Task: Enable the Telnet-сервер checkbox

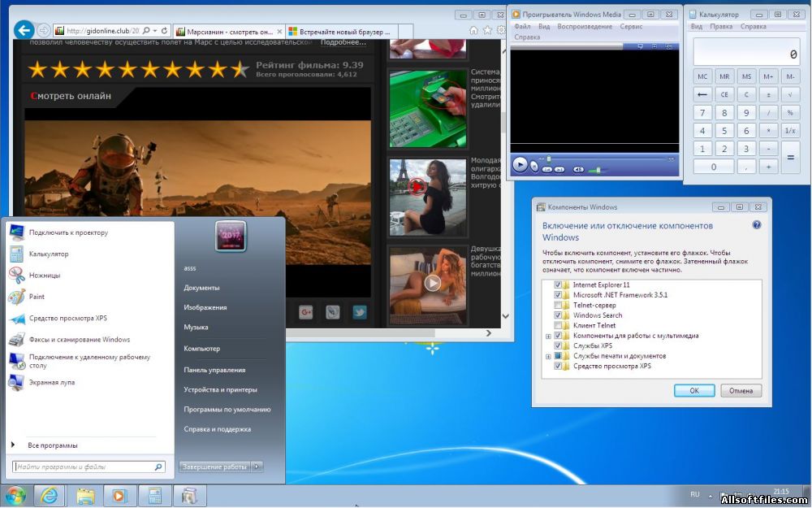Action: click(557, 306)
